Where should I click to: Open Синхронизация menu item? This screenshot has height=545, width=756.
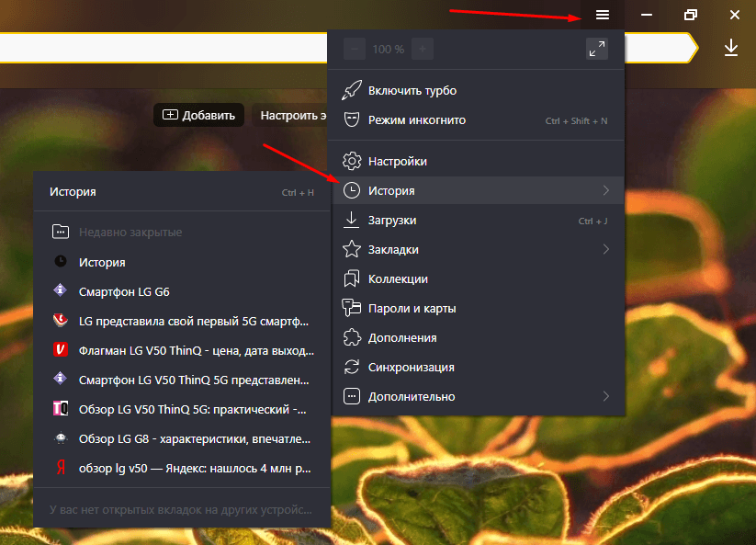(476, 367)
